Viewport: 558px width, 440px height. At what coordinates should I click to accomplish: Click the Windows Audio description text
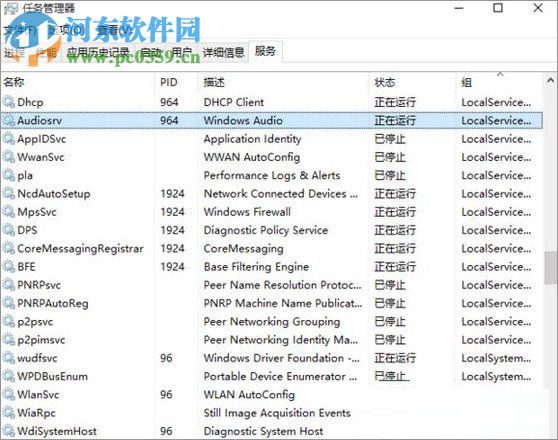pyautogui.click(x=243, y=120)
